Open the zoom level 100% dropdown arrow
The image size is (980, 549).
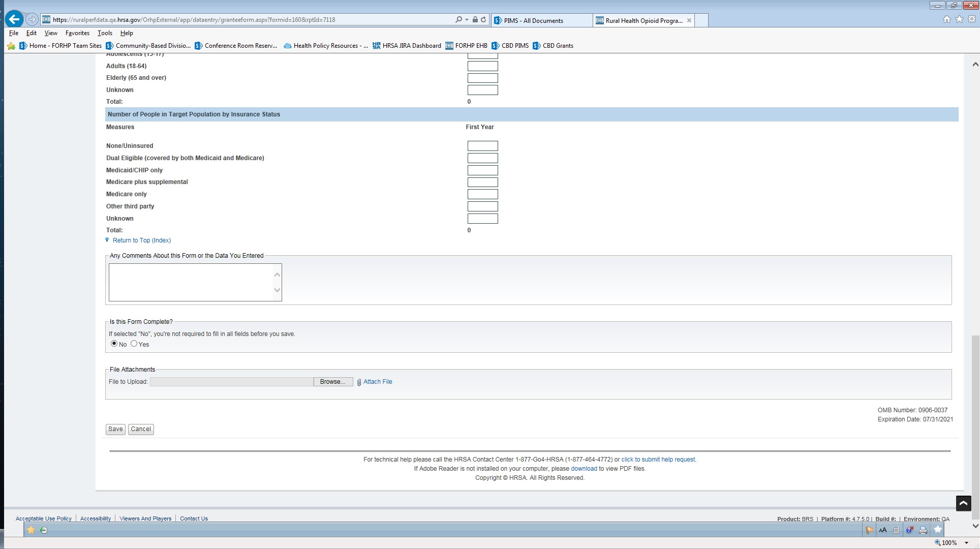coord(966,543)
